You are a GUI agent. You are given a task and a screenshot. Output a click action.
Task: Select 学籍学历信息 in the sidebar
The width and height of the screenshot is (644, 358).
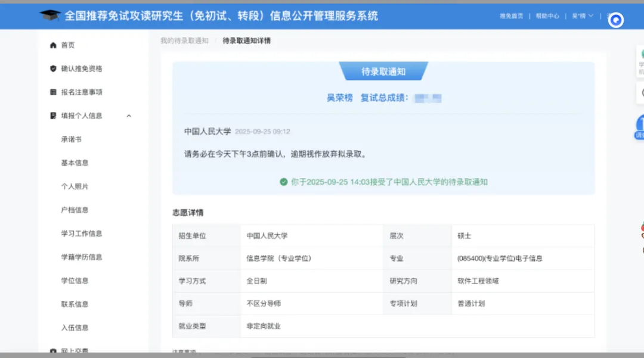(x=81, y=257)
